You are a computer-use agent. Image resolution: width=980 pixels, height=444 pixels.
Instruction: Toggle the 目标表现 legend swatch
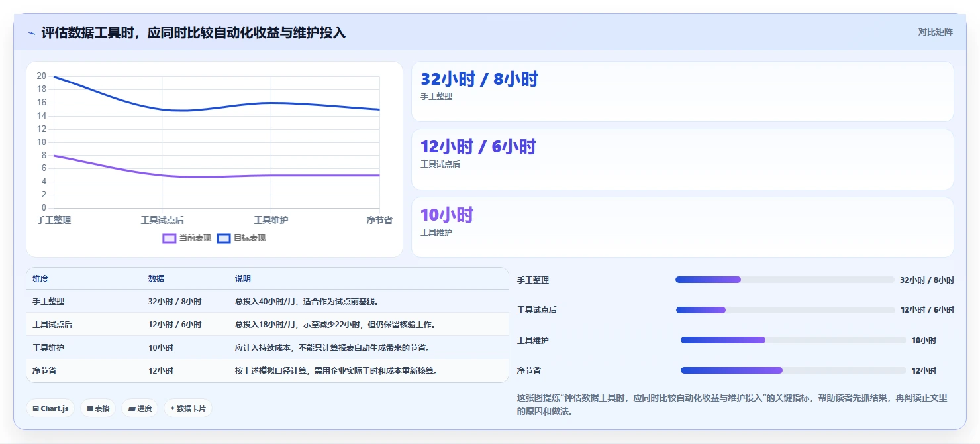coord(224,238)
